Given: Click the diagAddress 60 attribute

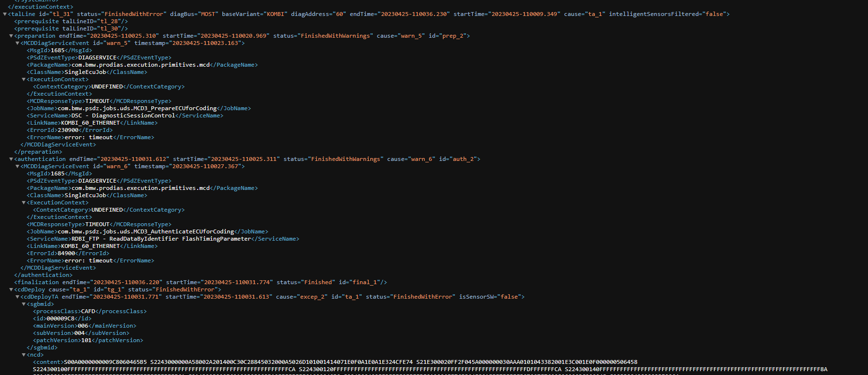Looking at the screenshot, I should 318,14.
